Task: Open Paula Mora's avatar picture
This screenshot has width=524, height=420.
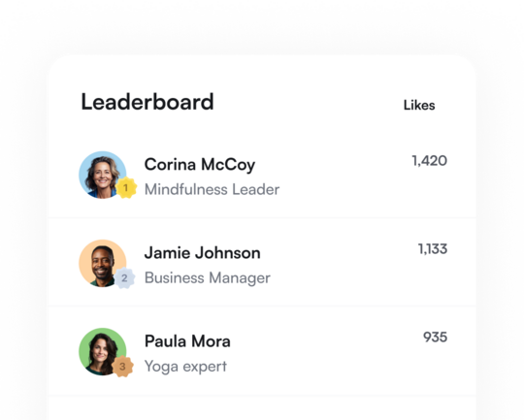Action: [x=103, y=351]
